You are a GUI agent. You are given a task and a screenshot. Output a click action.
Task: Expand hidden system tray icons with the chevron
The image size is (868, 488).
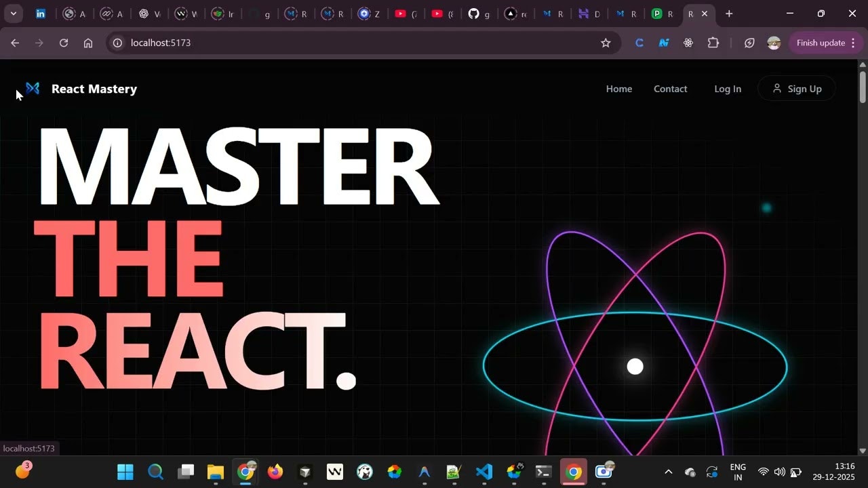point(668,472)
